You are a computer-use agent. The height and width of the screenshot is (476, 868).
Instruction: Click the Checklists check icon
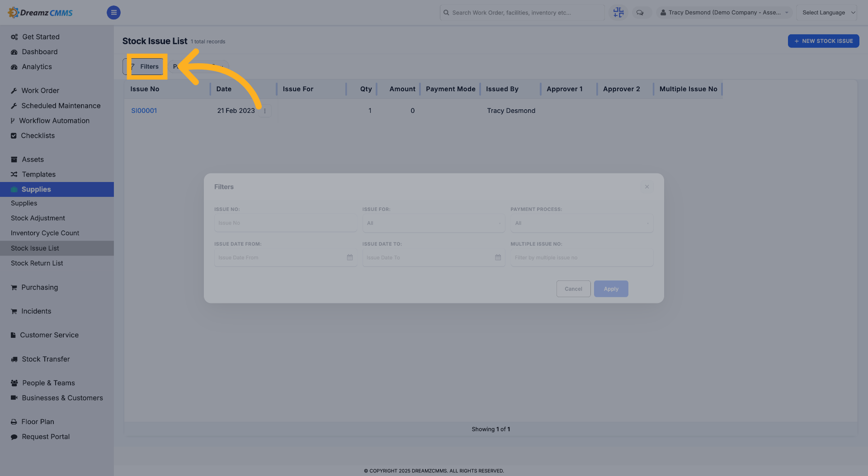click(14, 135)
